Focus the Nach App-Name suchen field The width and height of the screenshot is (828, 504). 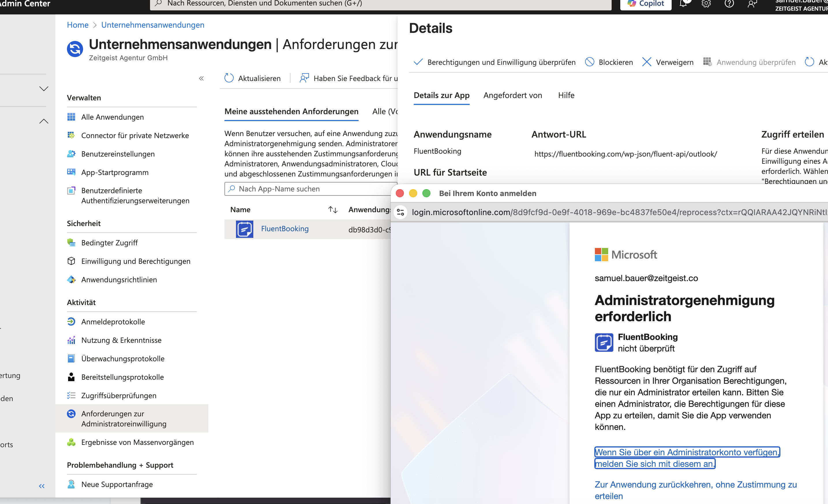coord(311,189)
